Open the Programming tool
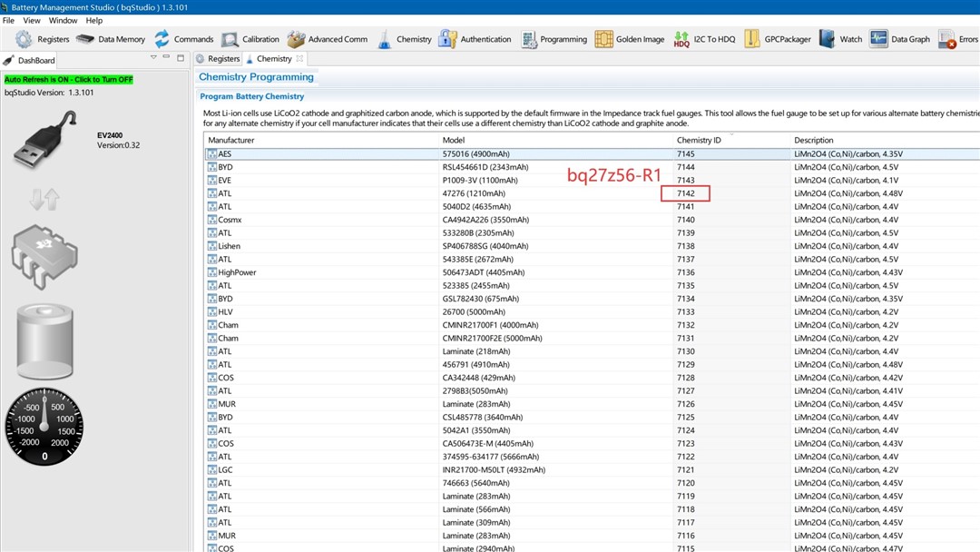Screen dimensions: 980x552 point(554,39)
